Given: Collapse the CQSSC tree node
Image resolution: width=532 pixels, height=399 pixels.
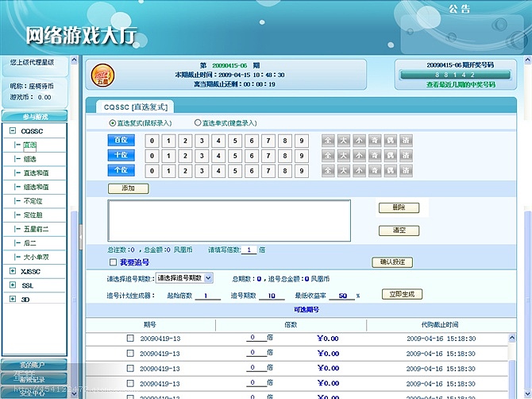Looking at the screenshot, I should point(13,130).
